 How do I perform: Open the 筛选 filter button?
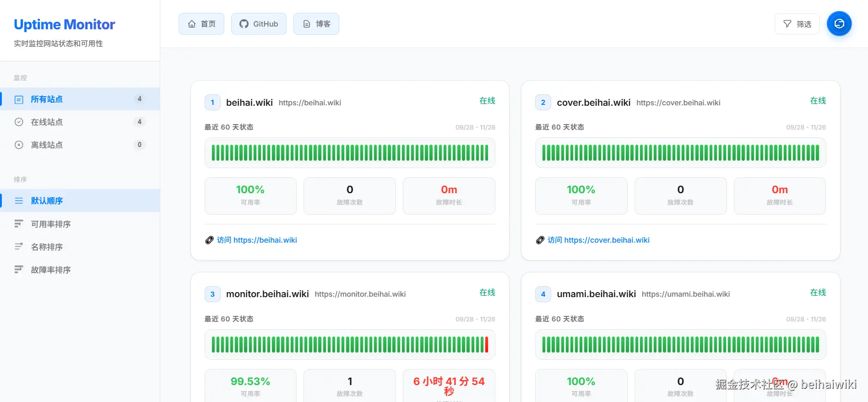tap(797, 24)
